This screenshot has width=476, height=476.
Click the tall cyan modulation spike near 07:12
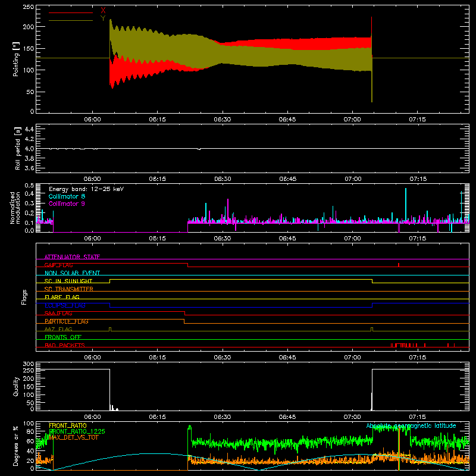tap(406, 205)
